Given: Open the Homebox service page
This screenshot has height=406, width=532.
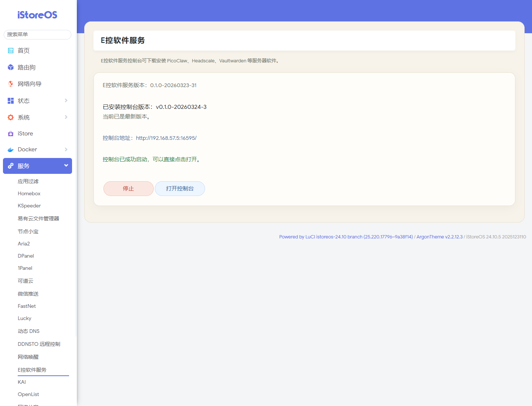Looking at the screenshot, I should coord(29,193).
